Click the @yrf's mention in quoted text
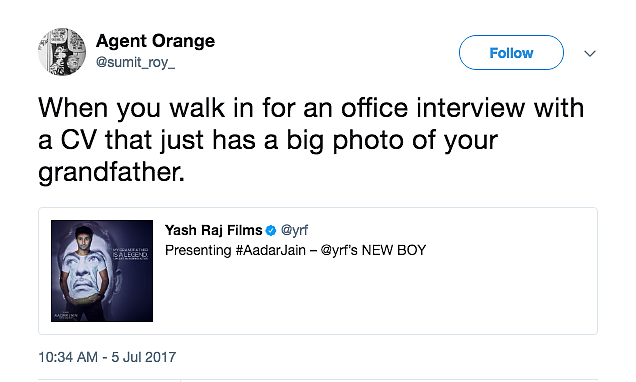Viewport: 636px width, 382px height. (339, 251)
